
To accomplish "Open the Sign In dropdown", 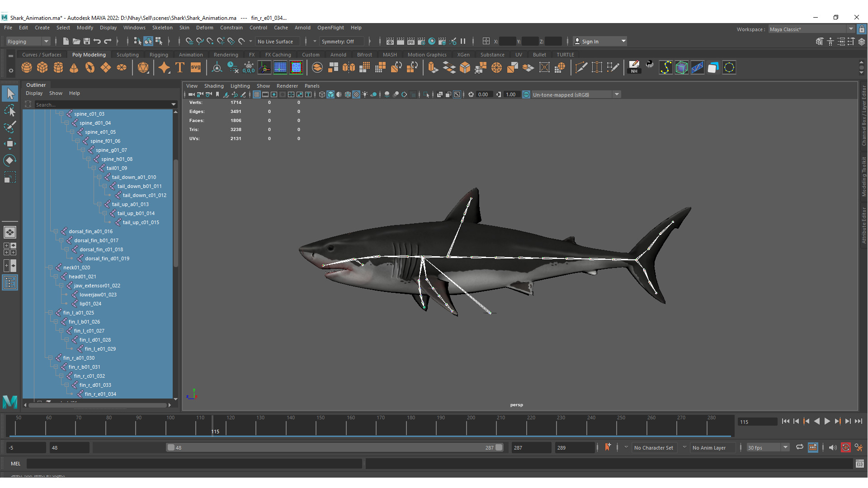I will click(600, 41).
